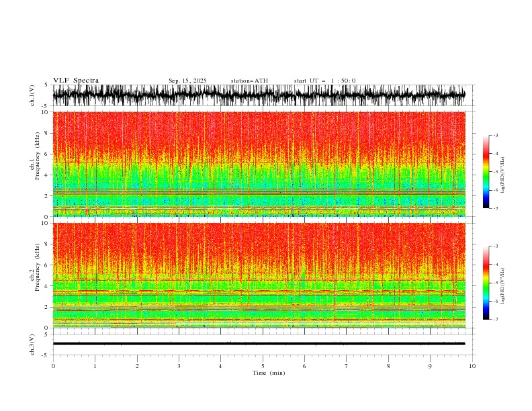Image resolution: width=532 pixels, height=411 pixels.
Task: Click the ch.2 spectrogram panel
Action: tap(259, 275)
